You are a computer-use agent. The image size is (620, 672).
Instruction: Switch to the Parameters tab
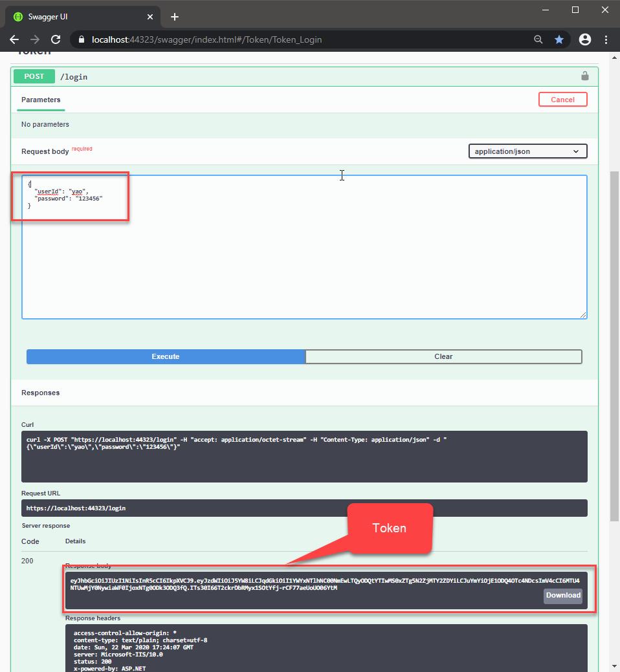[x=41, y=100]
